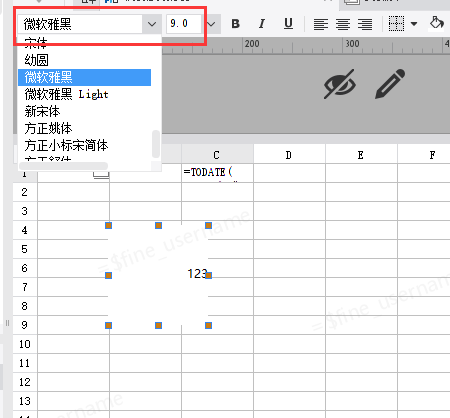Open the font size dropdown arrow
Image resolution: width=450 pixels, height=418 pixels.
211,24
